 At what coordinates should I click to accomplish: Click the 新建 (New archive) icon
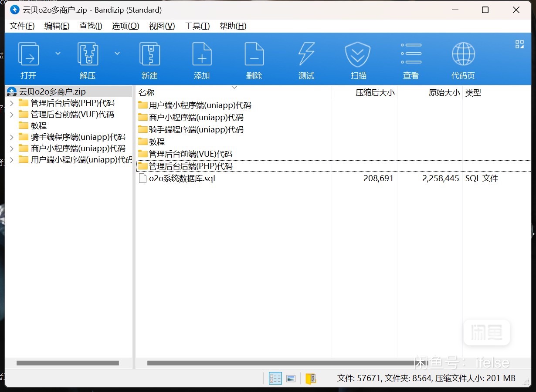click(x=149, y=54)
